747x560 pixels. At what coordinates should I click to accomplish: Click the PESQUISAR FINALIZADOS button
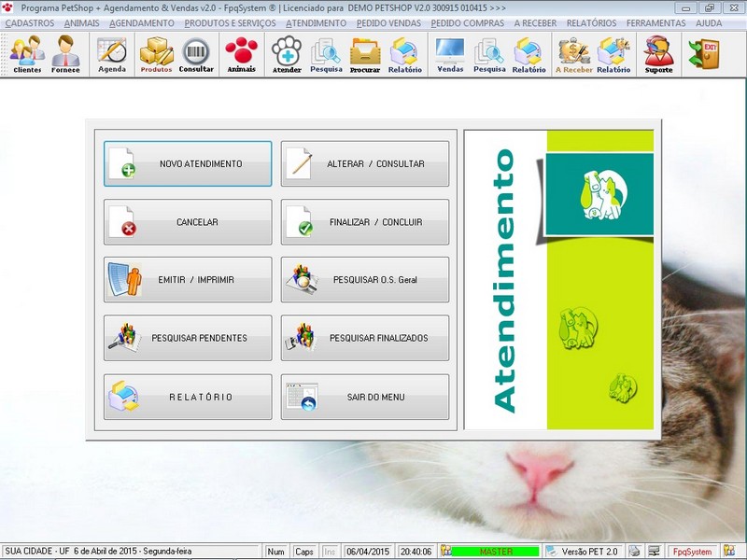click(365, 338)
